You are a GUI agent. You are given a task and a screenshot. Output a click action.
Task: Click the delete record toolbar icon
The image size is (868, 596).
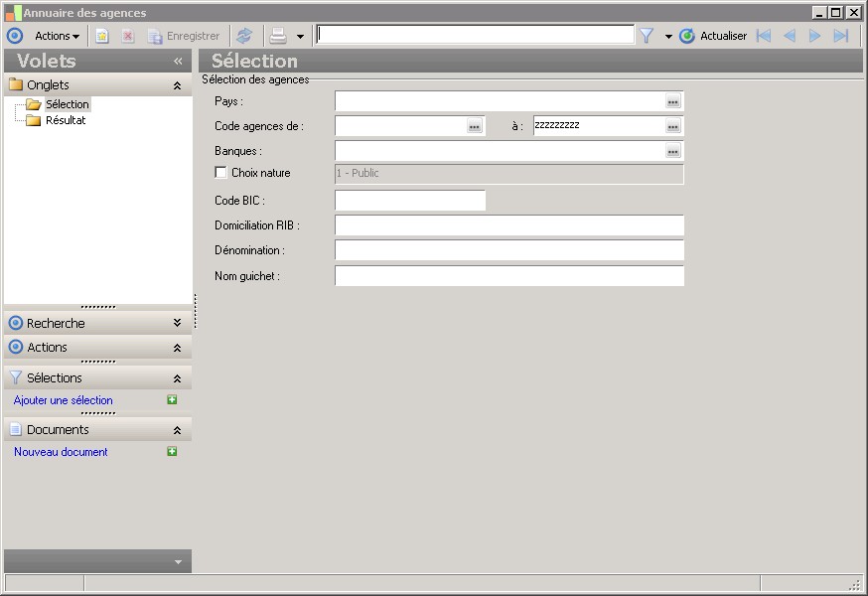click(x=128, y=36)
